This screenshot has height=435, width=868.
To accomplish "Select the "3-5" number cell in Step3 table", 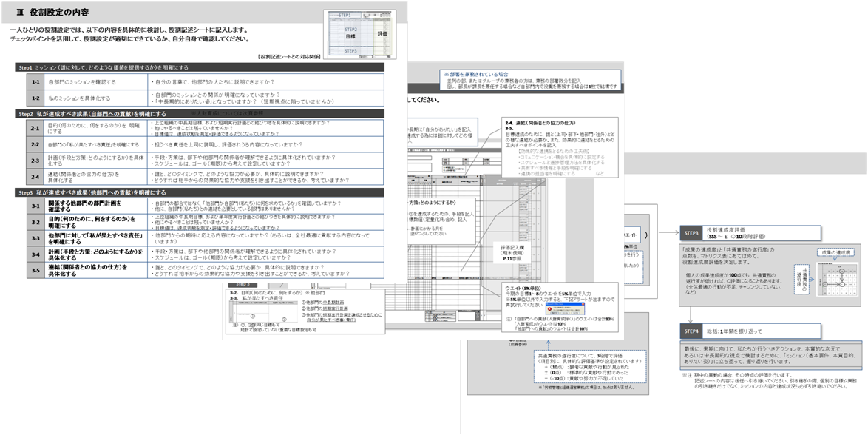I will point(35,270).
